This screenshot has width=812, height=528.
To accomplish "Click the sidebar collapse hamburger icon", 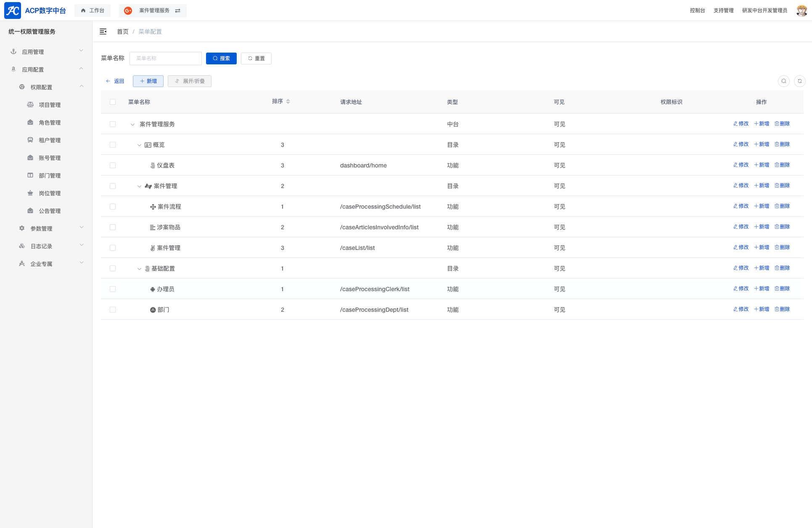I will 103,32.
